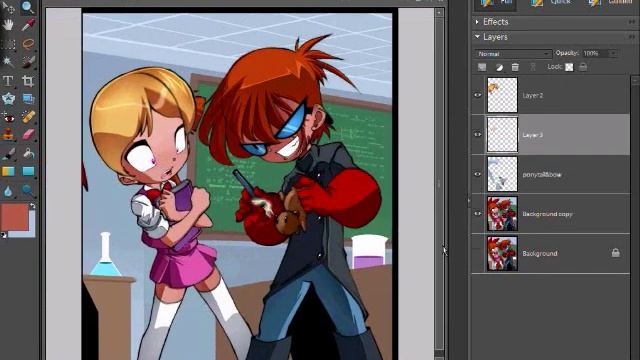Select the Gradient tool
This screenshot has width=640, height=360.
coord(8,171)
